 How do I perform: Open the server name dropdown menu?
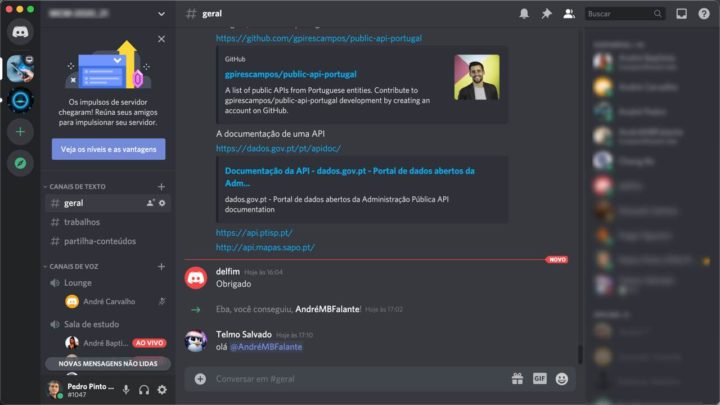[161, 14]
